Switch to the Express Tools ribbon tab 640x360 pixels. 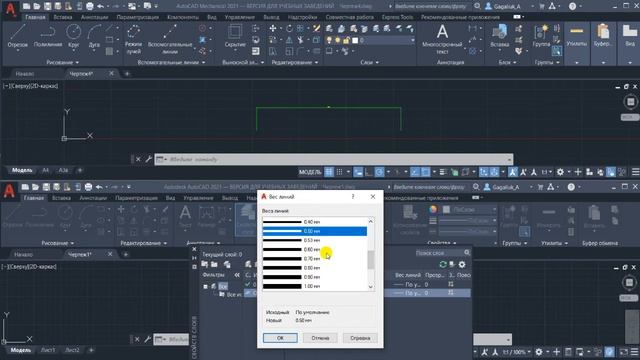397,17
